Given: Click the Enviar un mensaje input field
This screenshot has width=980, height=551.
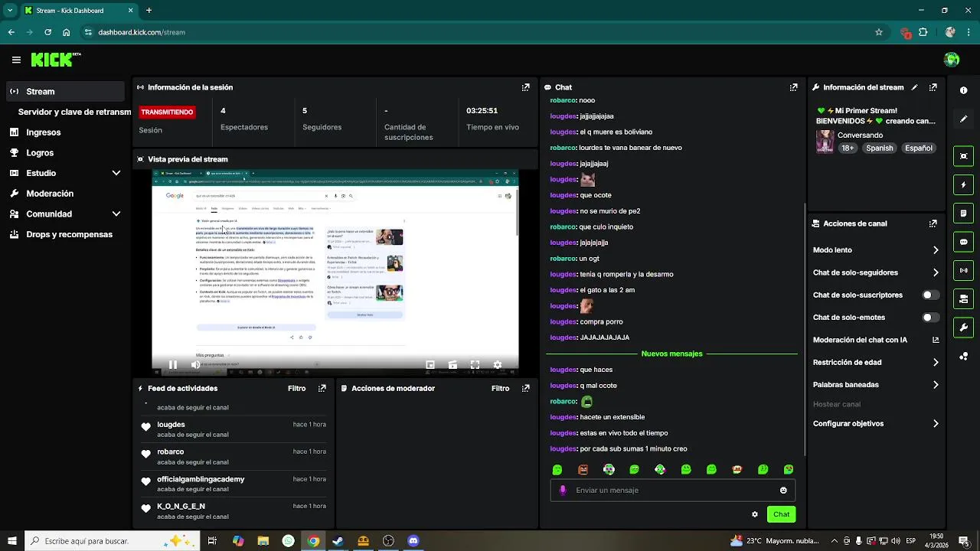Looking at the screenshot, I should [673, 491].
